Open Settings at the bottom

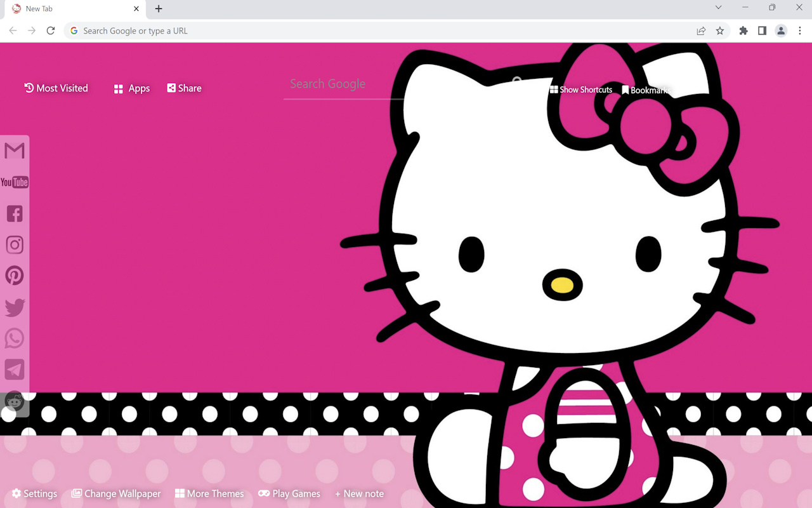34,493
